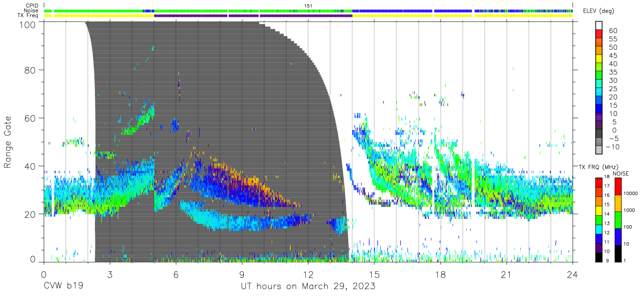Viewport: 644px width, 297px height.
Task: Click the 'NOISE' legend title above the noise bar
Action: pyautogui.click(x=620, y=173)
